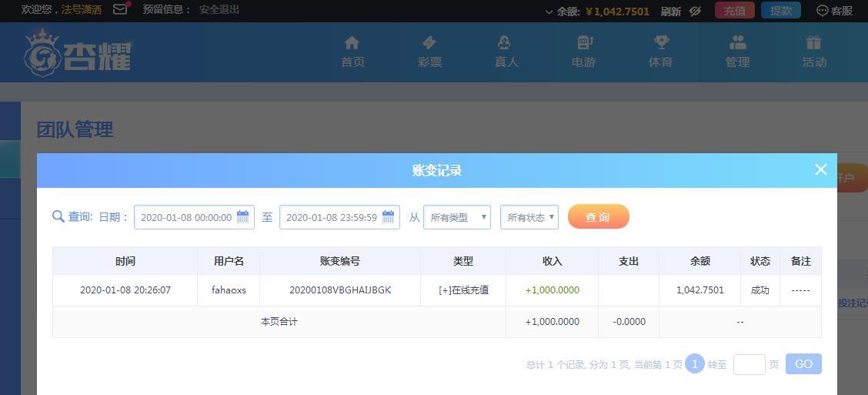Select time cell 2020-01-08 20:26:07
The width and height of the screenshot is (868, 395).
[125, 290]
